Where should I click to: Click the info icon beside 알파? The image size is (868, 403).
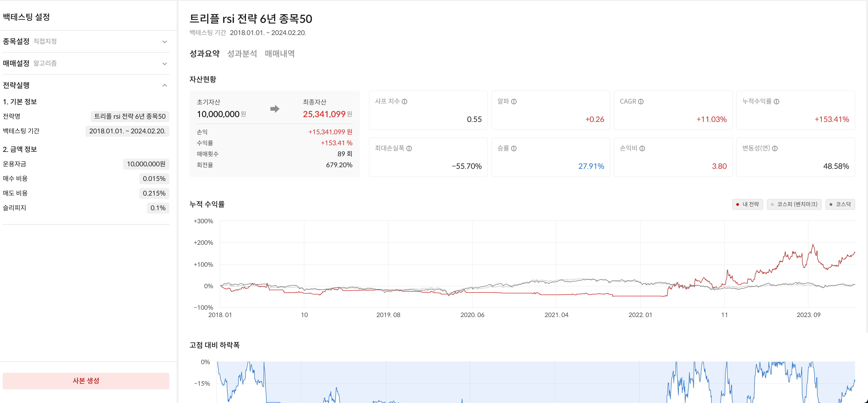[514, 101]
